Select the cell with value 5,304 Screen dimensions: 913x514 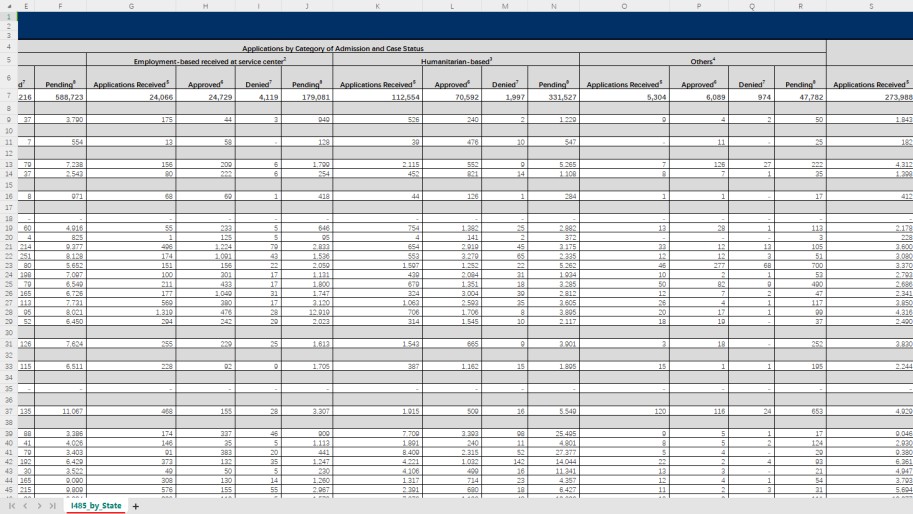[x=624, y=97]
